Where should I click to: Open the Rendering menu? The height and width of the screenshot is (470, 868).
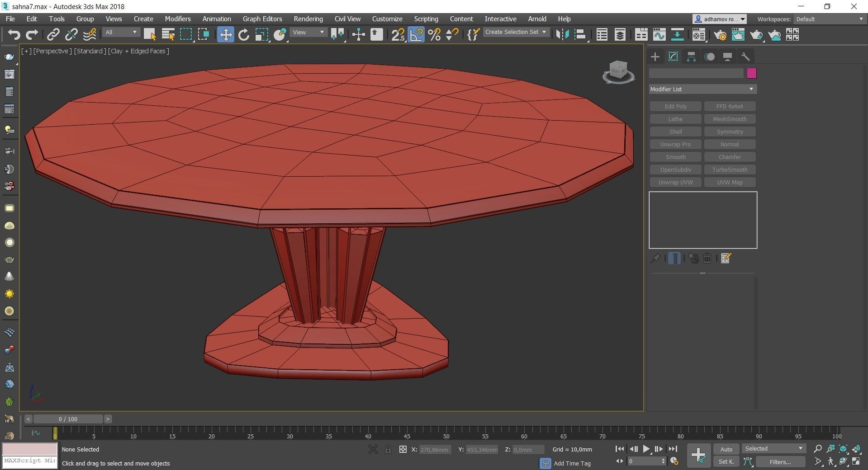pos(308,19)
